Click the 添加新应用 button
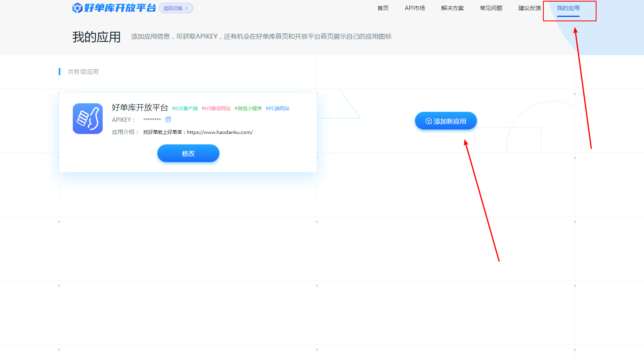The width and height of the screenshot is (644, 362). 446,120
